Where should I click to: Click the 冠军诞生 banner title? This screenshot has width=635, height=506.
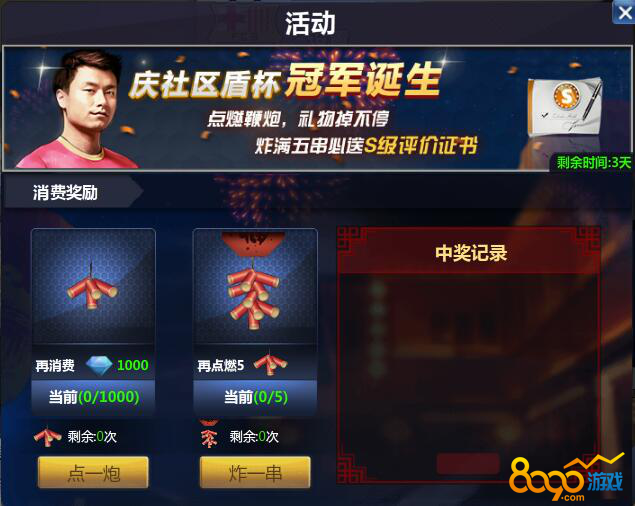(363, 80)
